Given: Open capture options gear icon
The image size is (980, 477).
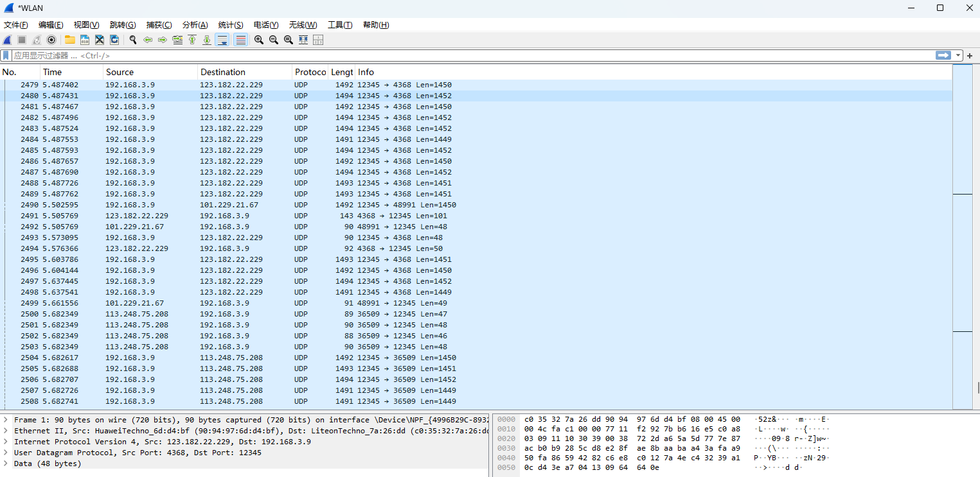Looking at the screenshot, I should [51, 40].
